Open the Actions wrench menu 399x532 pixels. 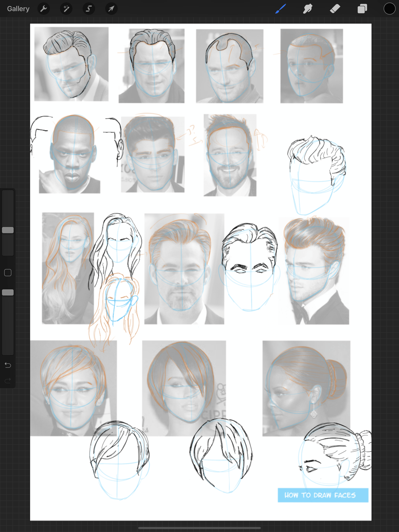click(x=44, y=9)
